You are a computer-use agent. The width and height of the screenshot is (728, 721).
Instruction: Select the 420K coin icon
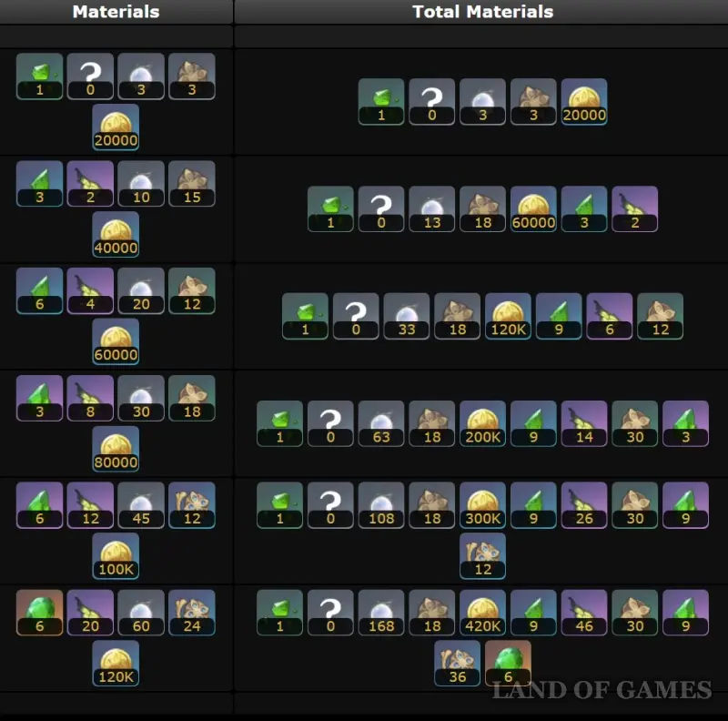483,613
